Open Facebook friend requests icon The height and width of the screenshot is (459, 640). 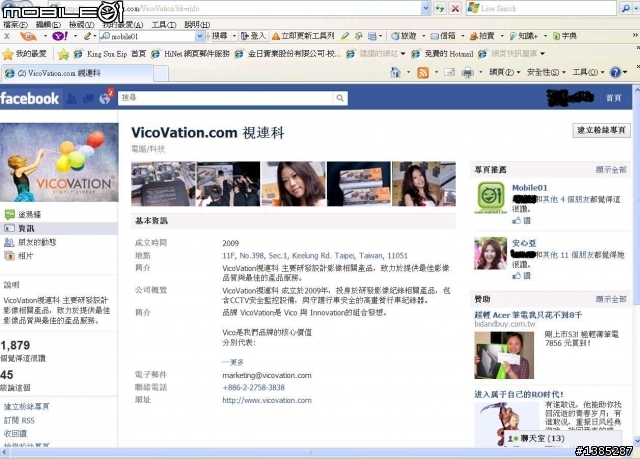click(72, 99)
